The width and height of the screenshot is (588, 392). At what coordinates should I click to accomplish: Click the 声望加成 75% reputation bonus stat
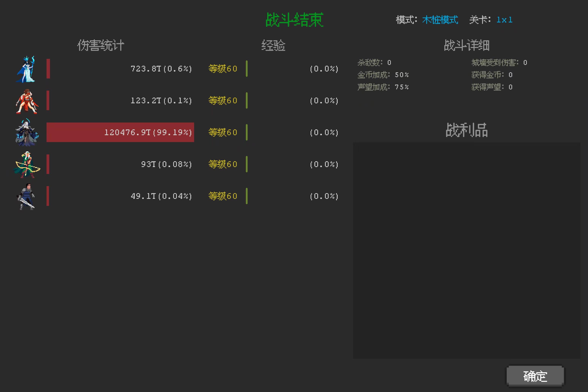(x=383, y=87)
